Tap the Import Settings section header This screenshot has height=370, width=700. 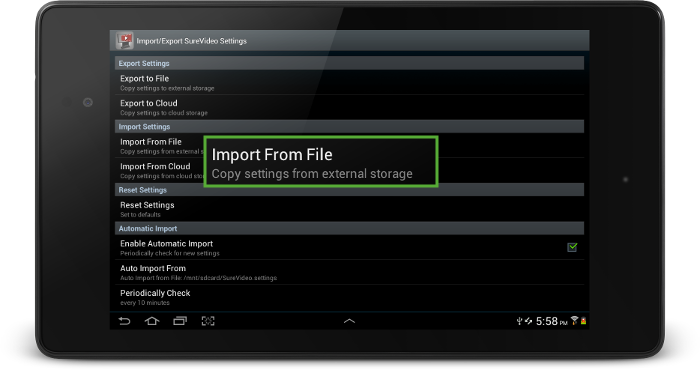pyautogui.click(x=349, y=127)
